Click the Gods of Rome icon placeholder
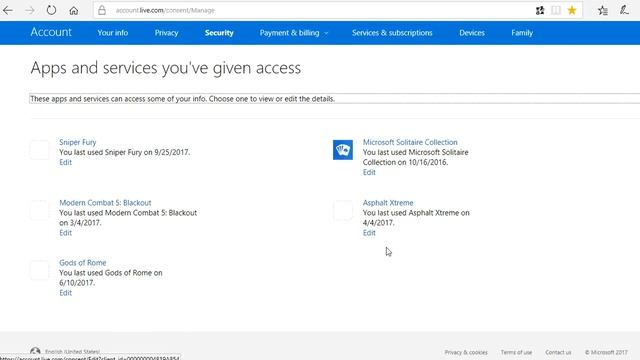This screenshot has height=360, width=640. point(40,270)
